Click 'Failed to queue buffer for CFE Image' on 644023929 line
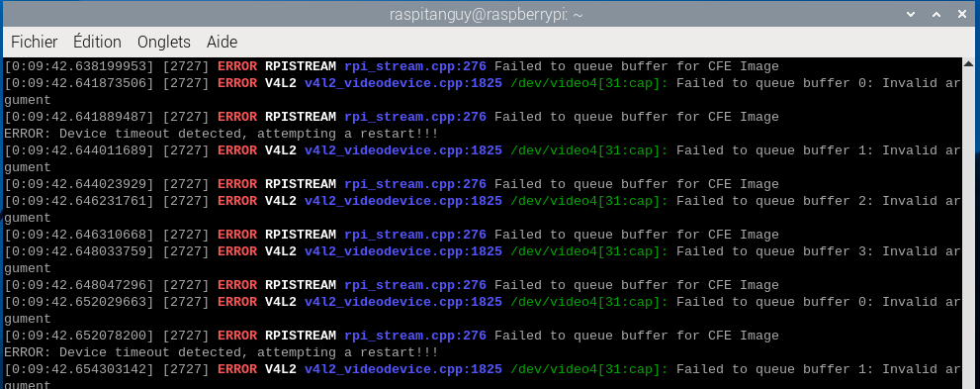Image resolution: width=980 pixels, height=389 pixels. click(x=637, y=184)
